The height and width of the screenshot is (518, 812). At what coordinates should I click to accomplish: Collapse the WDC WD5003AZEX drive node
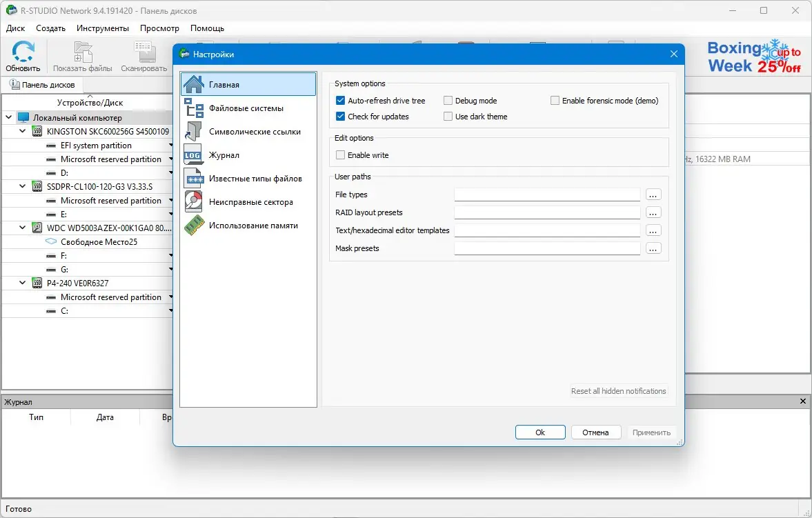22,228
